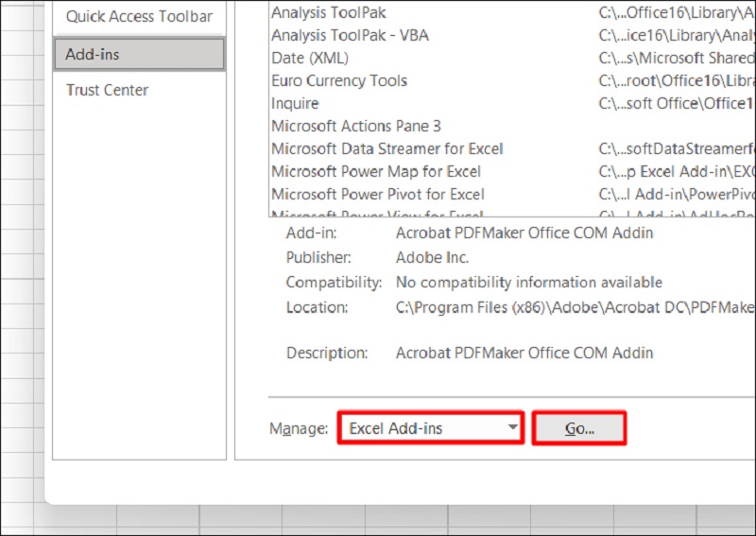Choose Euro Currency Tools from the list

(338, 81)
